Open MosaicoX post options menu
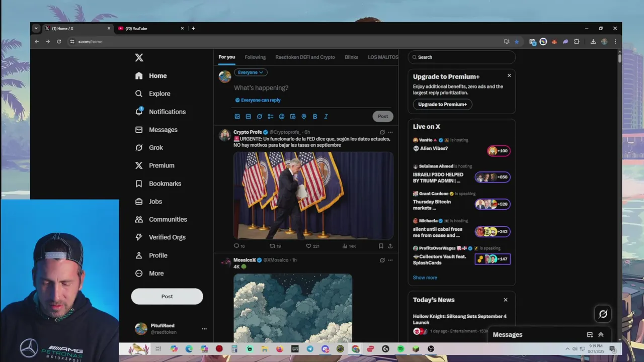Screen dimensions: 644x362 pos(390,260)
